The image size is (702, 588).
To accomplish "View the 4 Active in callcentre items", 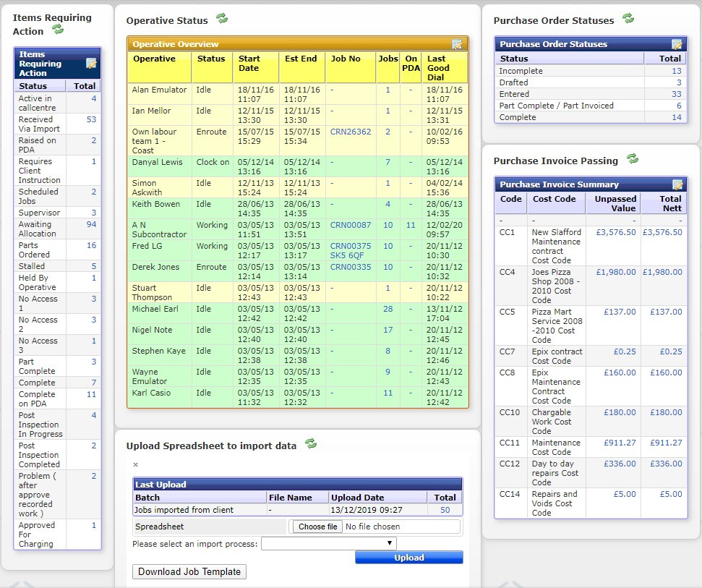I will click(x=93, y=98).
